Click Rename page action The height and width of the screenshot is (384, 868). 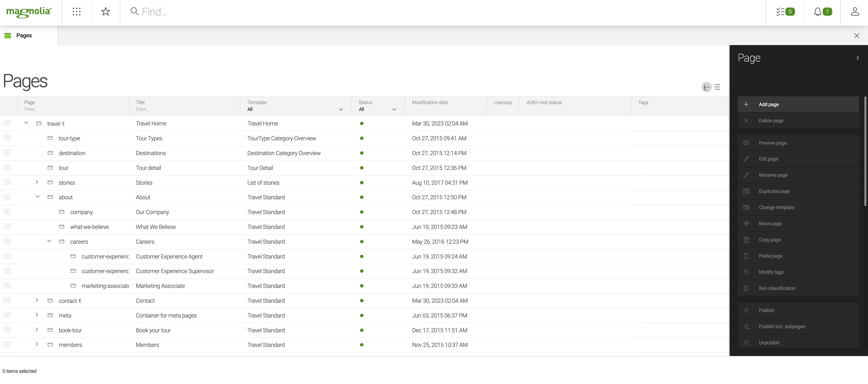(798, 175)
